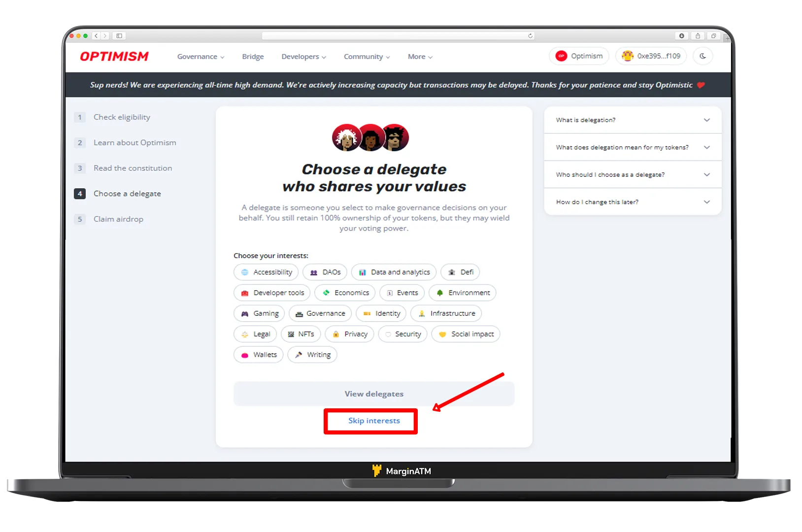802x532 pixels.
Task: Select the Legal interest chip
Action: (255, 334)
